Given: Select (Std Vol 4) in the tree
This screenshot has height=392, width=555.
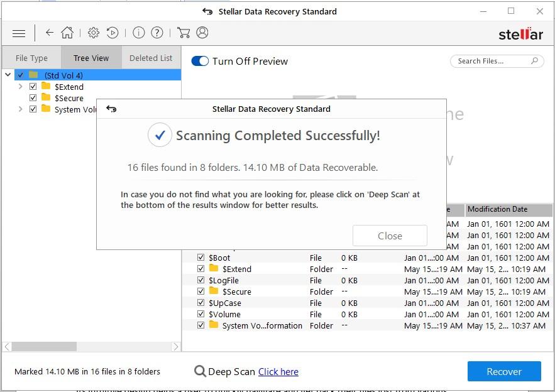Looking at the screenshot, I should tap(63, 76).
